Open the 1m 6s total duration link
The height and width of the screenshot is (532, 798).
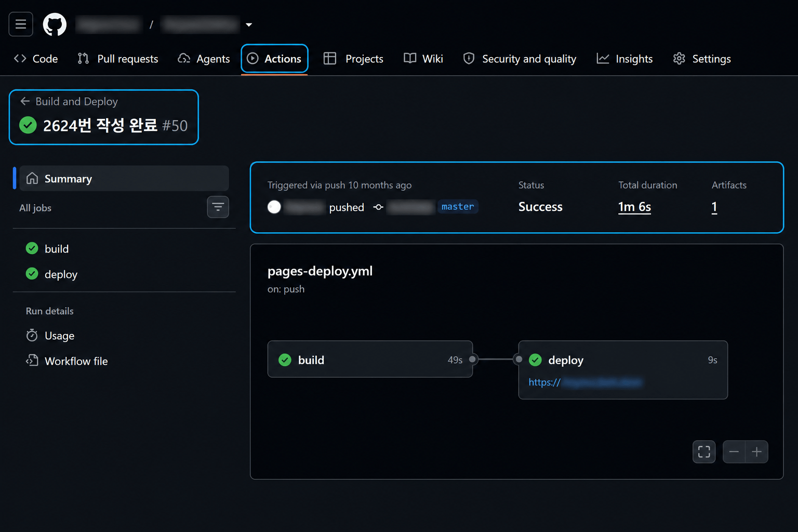[x=634, y=207]
